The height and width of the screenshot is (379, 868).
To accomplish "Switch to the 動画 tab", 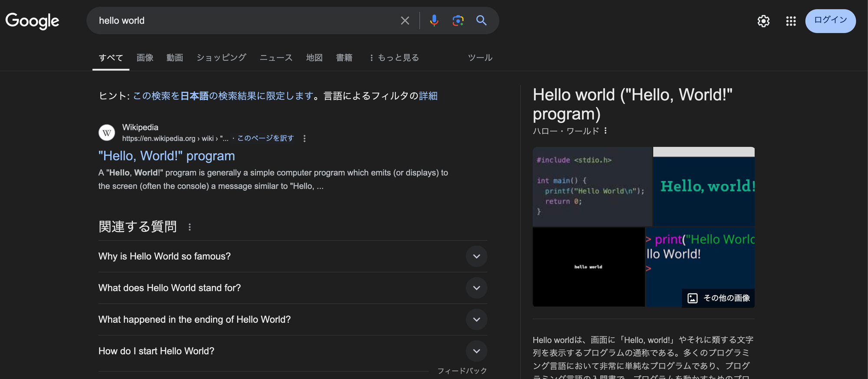I will click(x=175, y=58).
